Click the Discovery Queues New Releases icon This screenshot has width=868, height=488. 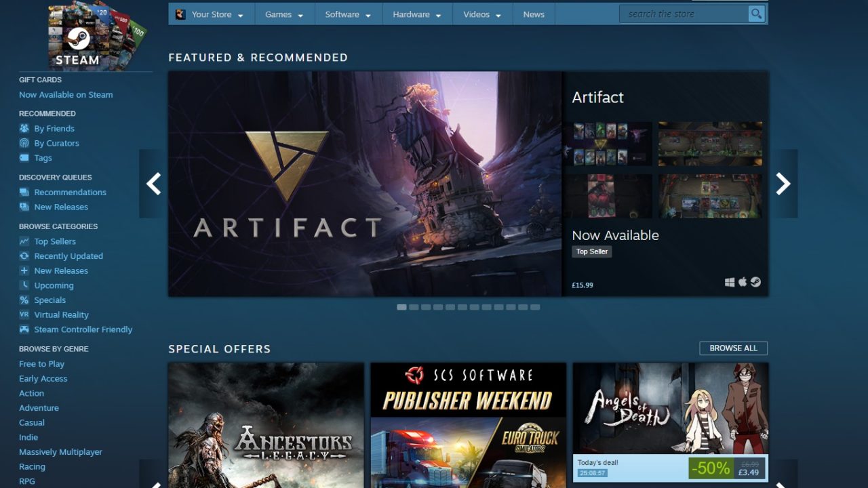point(24,207)
